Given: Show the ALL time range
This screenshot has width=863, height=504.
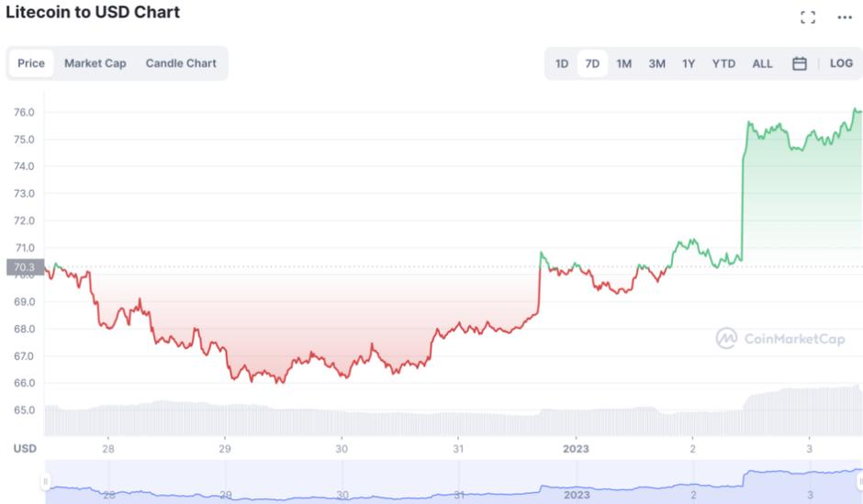Looking at the screenshot, I should click(x=762, y=63).
